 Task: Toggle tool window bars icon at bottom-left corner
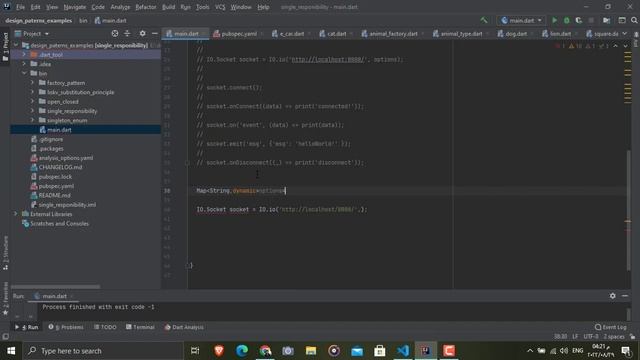tap(5, 337)
